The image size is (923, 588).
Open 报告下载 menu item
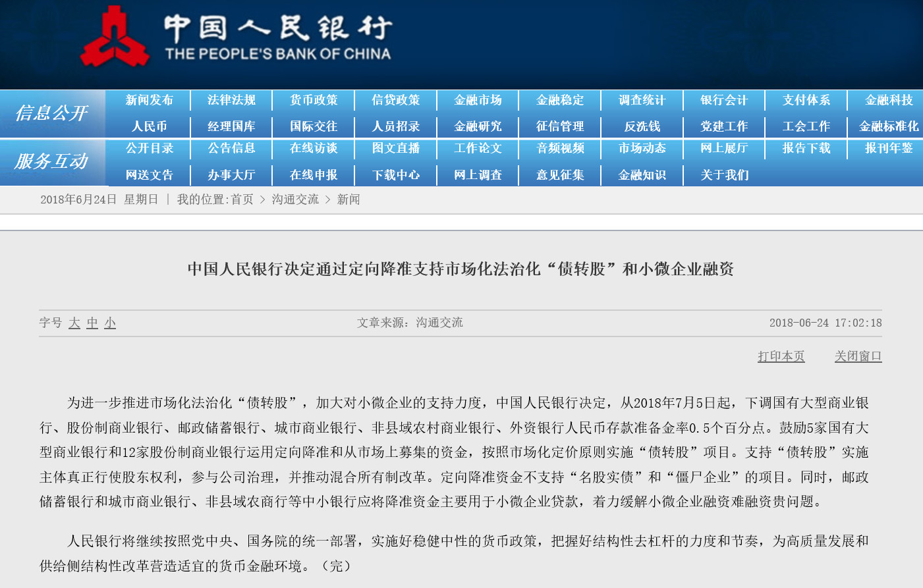pos(806,148)
